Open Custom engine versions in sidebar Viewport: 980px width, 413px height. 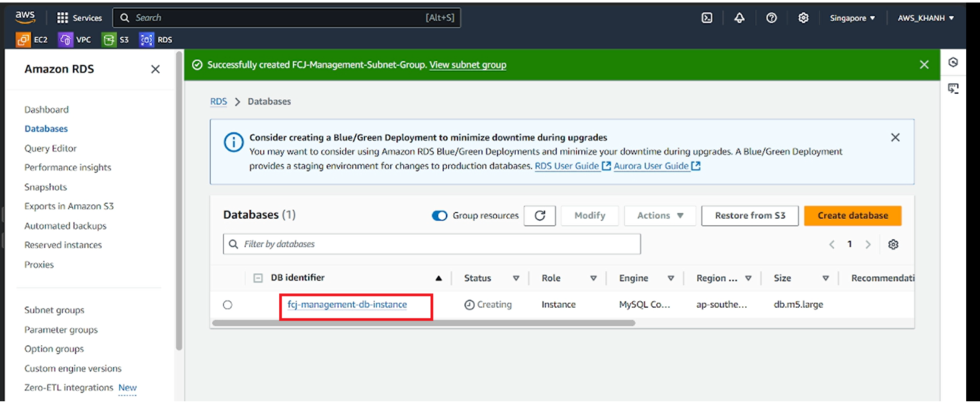click(73, 368)
